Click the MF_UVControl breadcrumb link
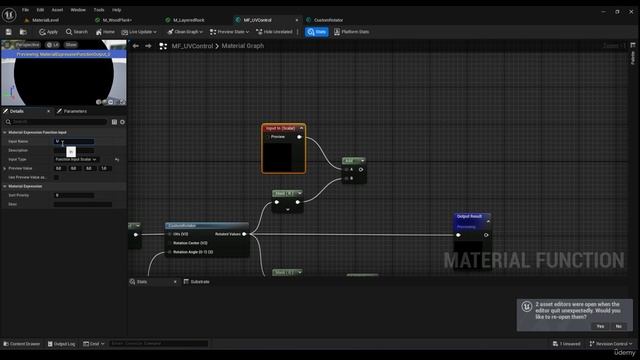Image resolution: width=640 pixels, height=360 pixels. click(x=192, y=46)
